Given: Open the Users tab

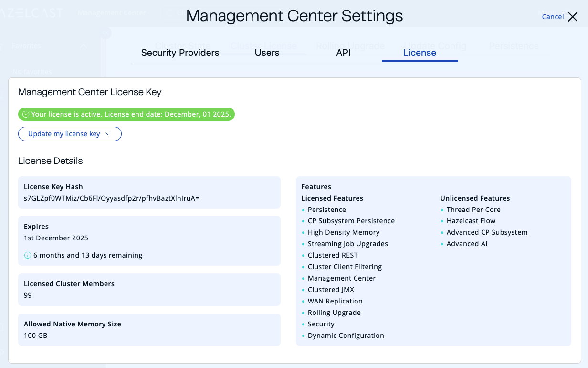Looking at the screenshot, I should [x=266, y=53].
